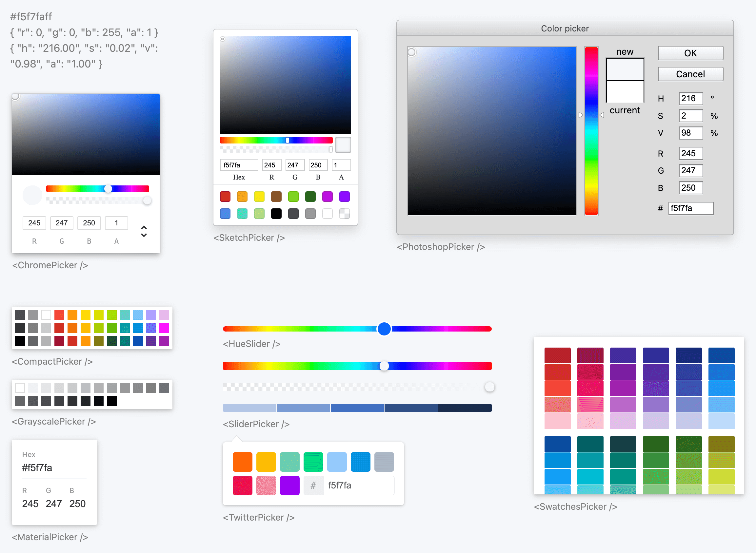The image size is (756, 553).
Task: Select top-left dark red swatch in SwatchesPicker
Action: (x=557, y=355)
